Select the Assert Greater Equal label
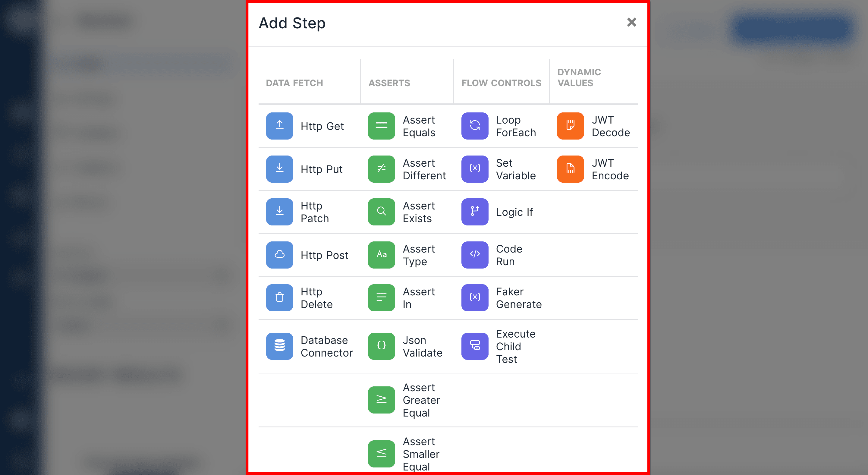The image size is (868, 475). 422,400
